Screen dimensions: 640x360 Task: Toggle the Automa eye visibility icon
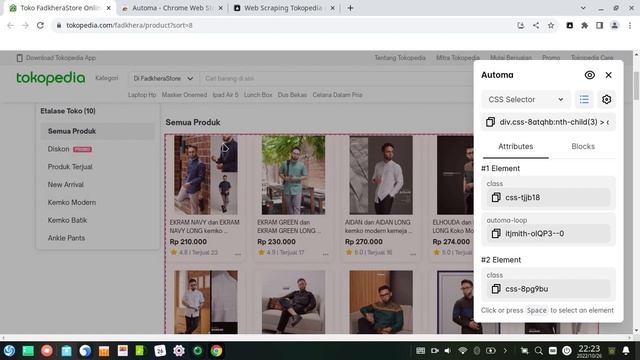pos(589,75)
